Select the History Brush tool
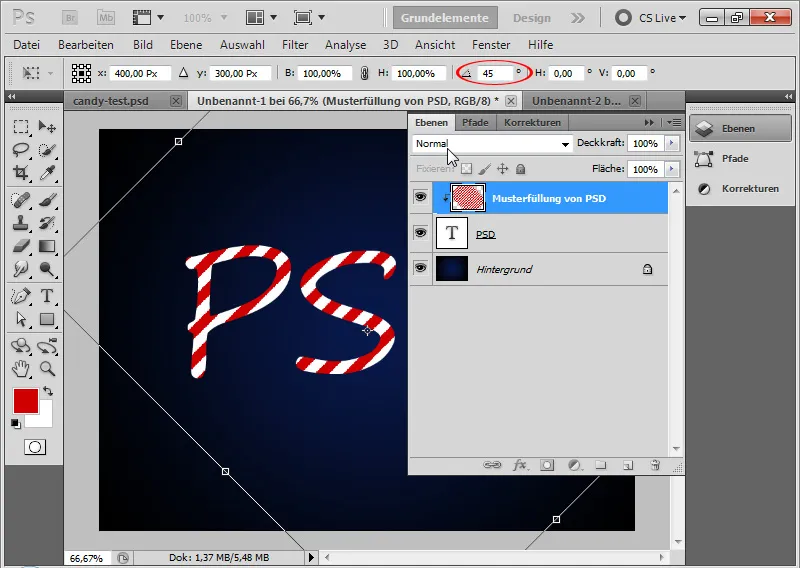800x568 pixels. point(47,223)
